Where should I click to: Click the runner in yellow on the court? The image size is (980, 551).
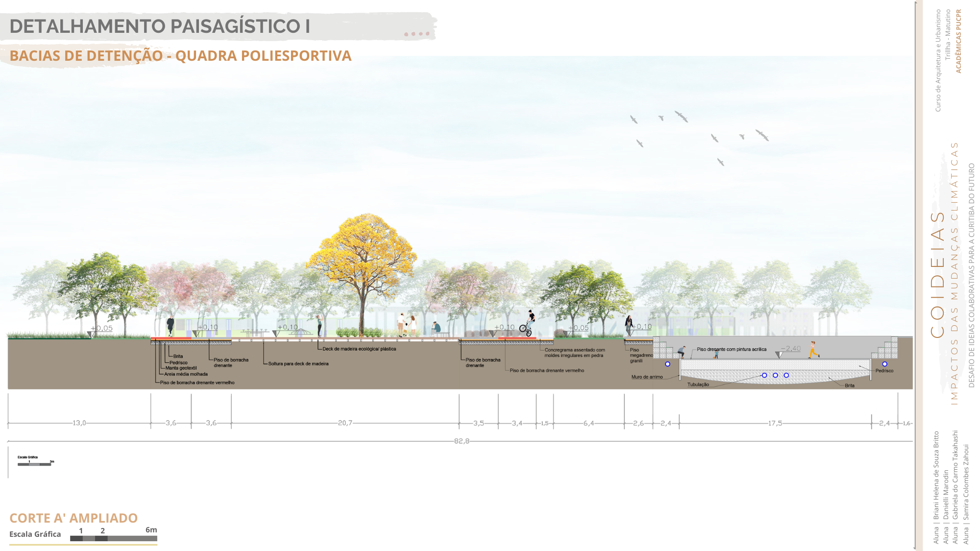coord(813,350)
